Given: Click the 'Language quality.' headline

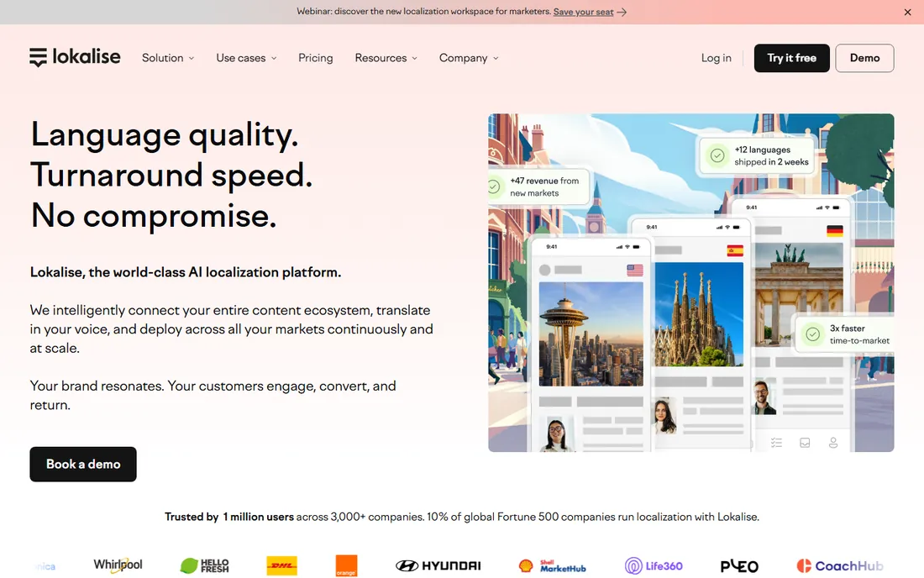Looking at the screenshot, I should (x=165, y=134).
